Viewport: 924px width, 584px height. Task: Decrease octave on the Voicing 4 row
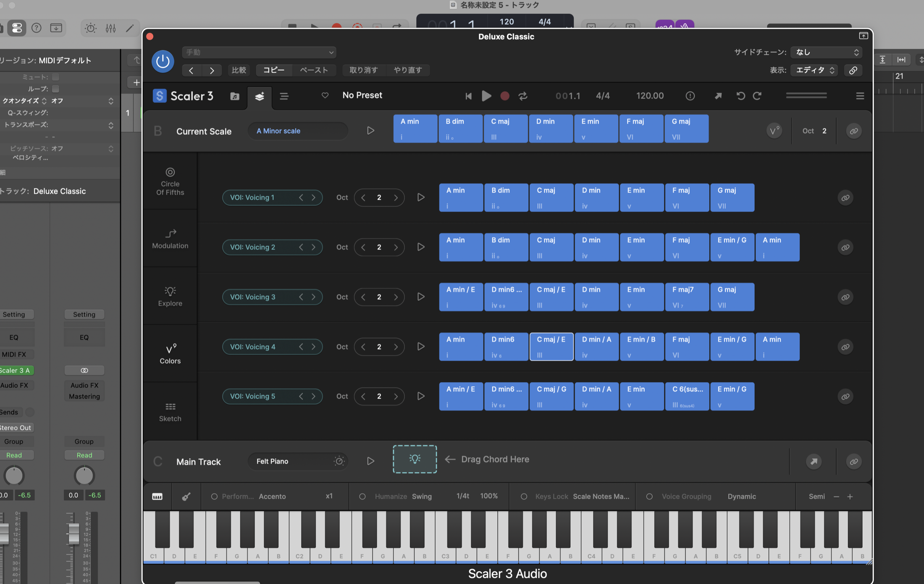click(363, 347)
